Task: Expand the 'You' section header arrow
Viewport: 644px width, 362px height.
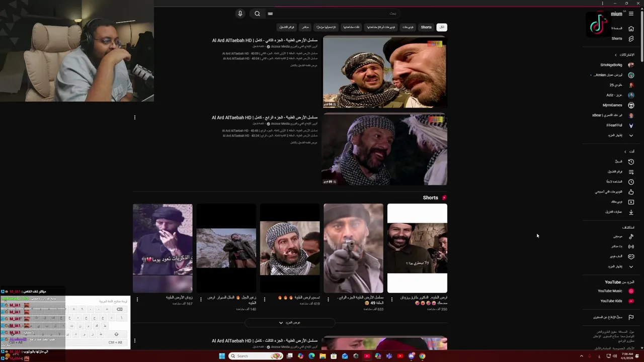Action: (x=625, y=151)
